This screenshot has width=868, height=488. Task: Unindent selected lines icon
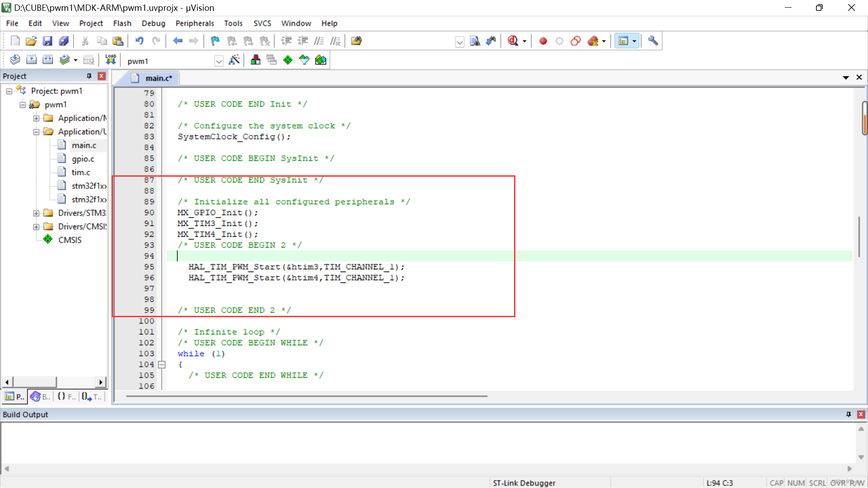(x=302, y=41)
